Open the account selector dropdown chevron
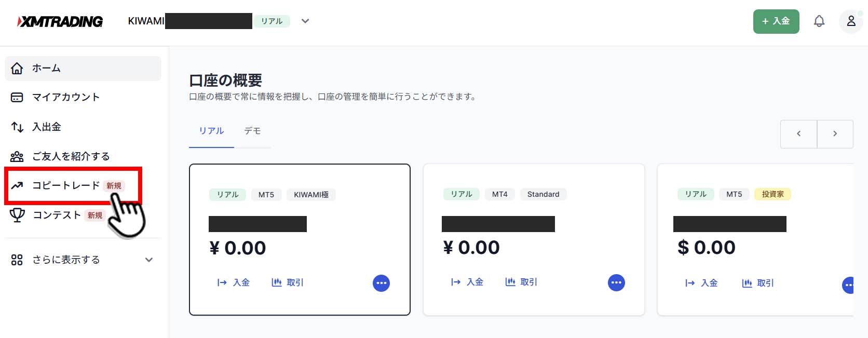This screenshot has height=338, width=868. (x=305, y=21)
